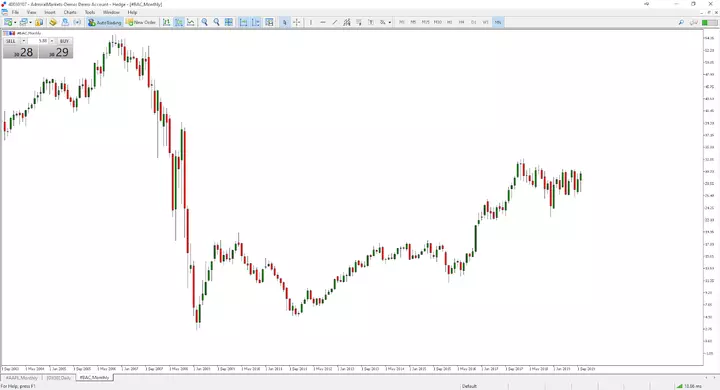
Task: Open the Charts menu
Action: [x=70, y=12]
